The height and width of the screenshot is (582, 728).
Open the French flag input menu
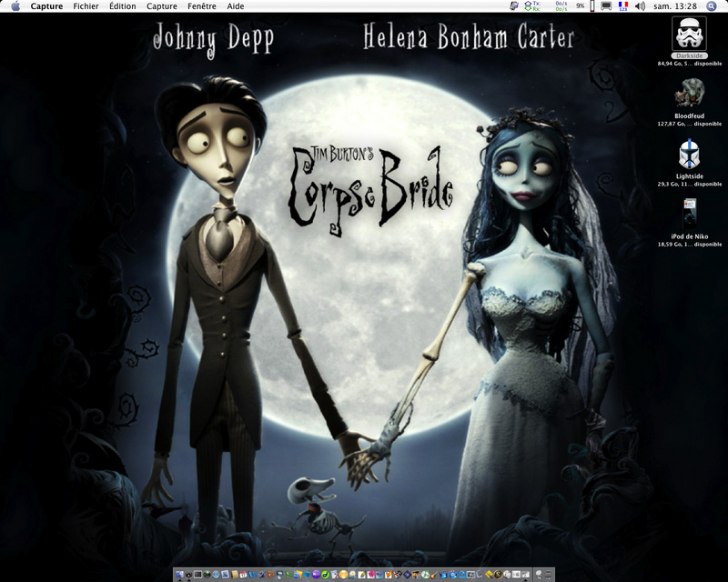[623, 6]
